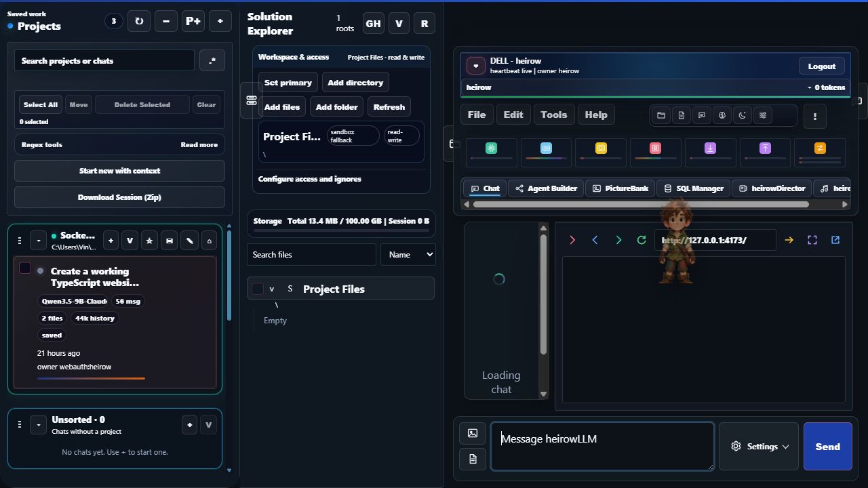The height and width of the screenshot is (488, 868).
Task: Open the File menu
Action: point(477,115)
